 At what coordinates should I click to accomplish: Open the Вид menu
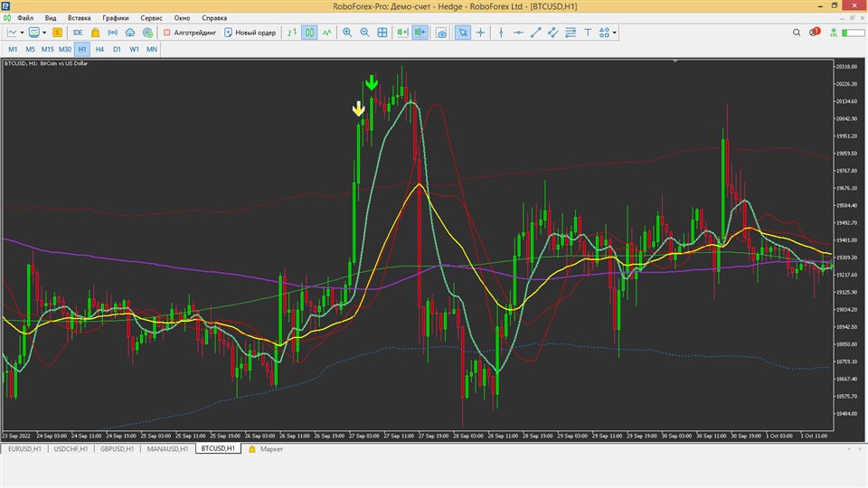click(x=51, y=18)
